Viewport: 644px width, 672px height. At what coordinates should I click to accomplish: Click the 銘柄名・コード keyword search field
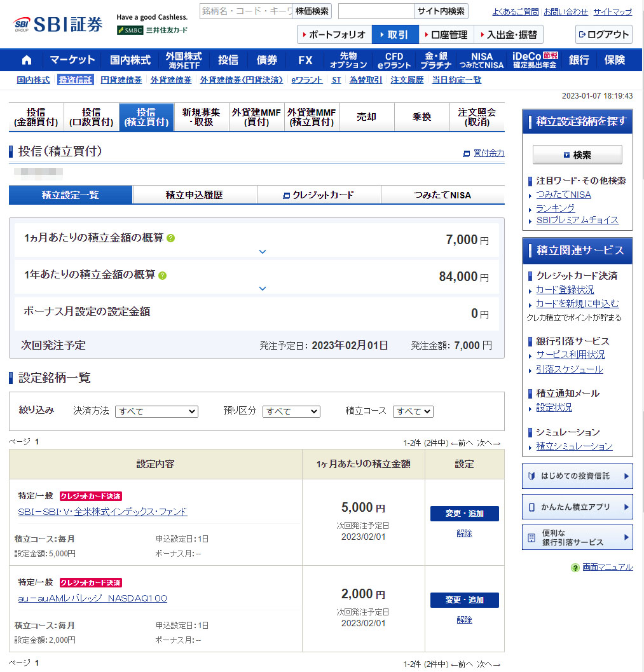click(246, 11)
